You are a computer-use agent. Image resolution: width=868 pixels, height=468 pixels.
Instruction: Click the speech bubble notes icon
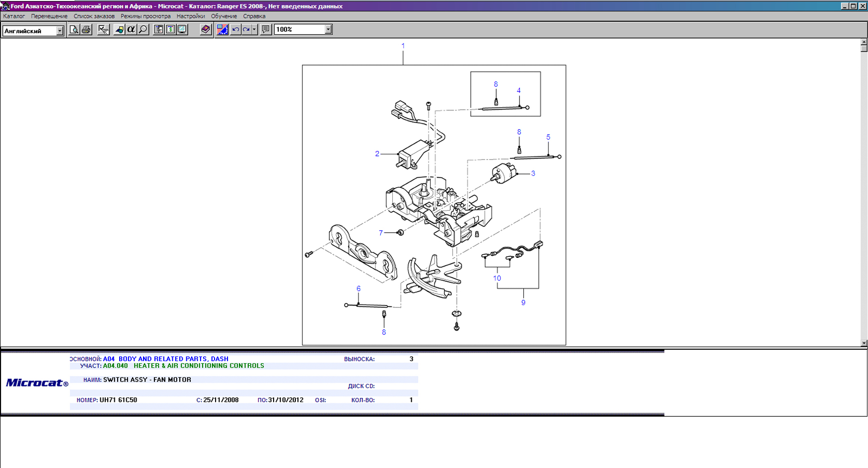tap(266, 30)
